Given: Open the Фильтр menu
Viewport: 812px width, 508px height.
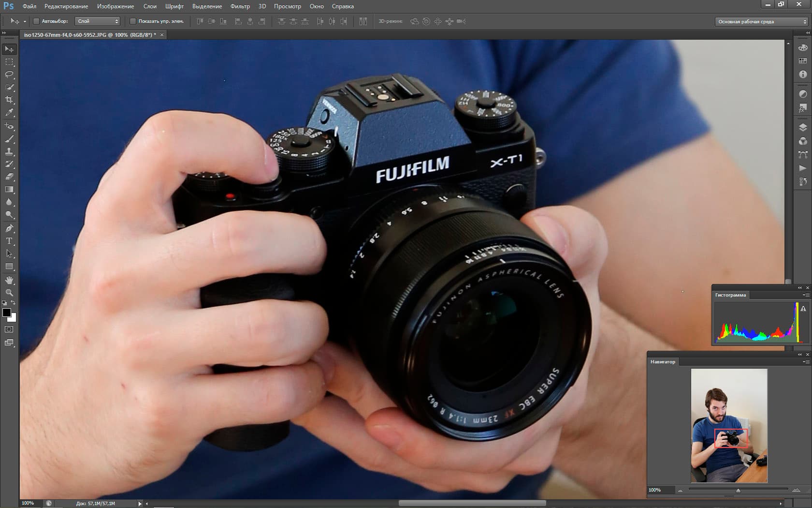Looking at the screenshot, I should [240, 6].
